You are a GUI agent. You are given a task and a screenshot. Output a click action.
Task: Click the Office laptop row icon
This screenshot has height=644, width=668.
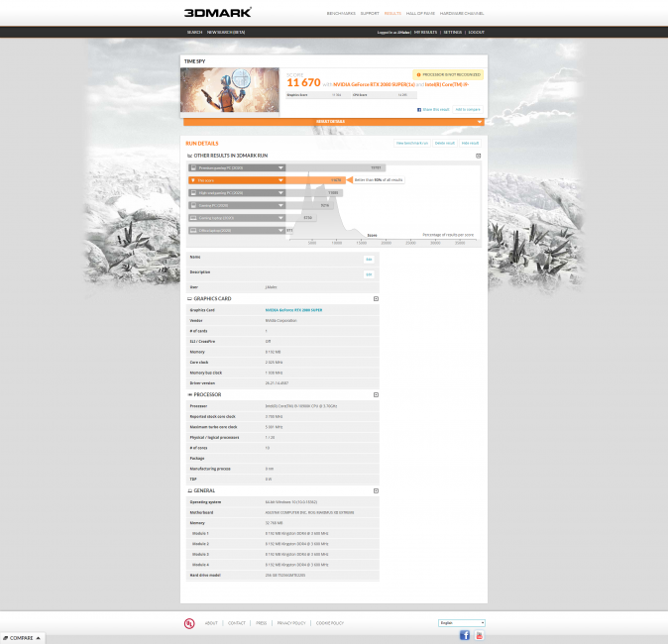pos(193,231)
